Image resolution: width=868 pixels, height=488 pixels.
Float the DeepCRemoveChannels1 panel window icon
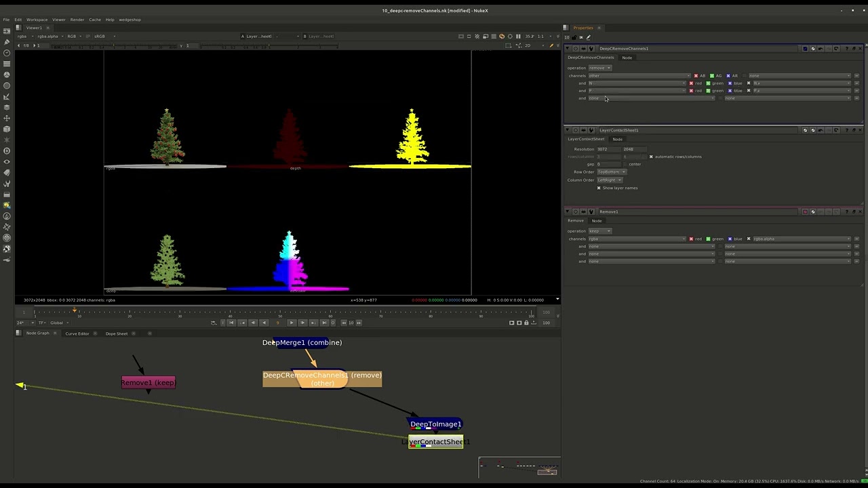[854, 49]
